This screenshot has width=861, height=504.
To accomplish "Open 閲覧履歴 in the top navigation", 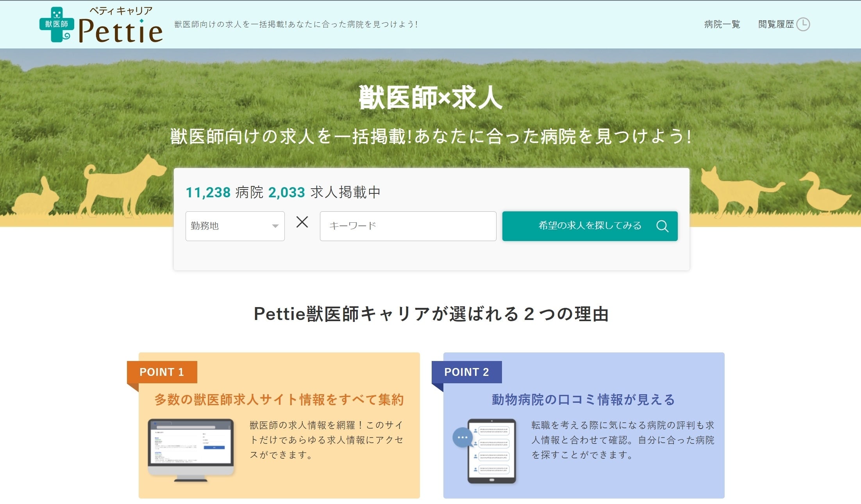I will tap(776, 24).
